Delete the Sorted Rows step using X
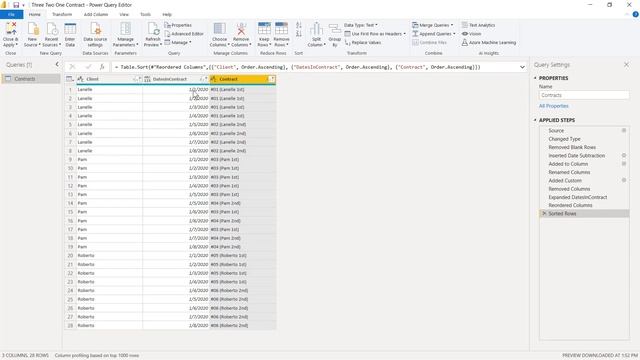This screenshot has width=640, height=360. coord(544,213)
